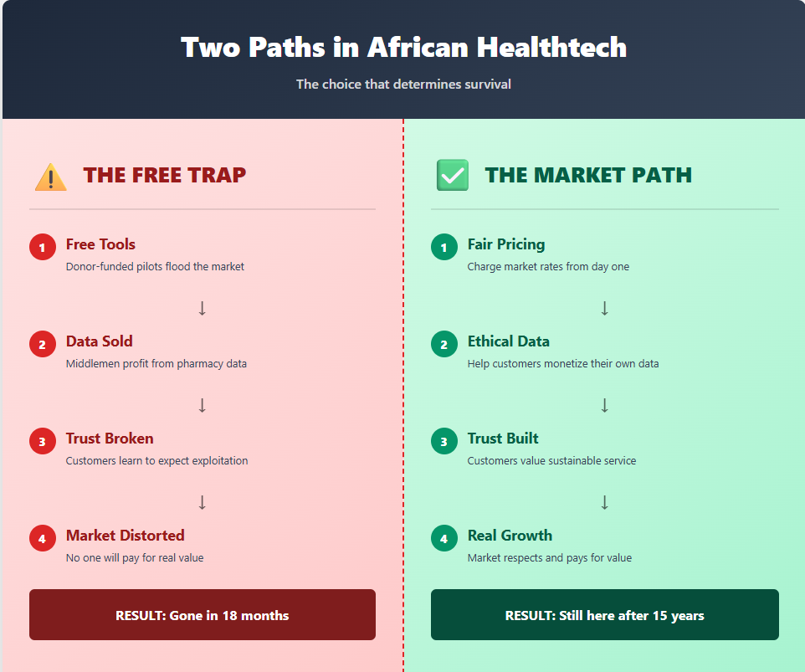Click red circle number 4 beside Market Distorted
This screenshot has width=805, height=672.
(43, 538)
